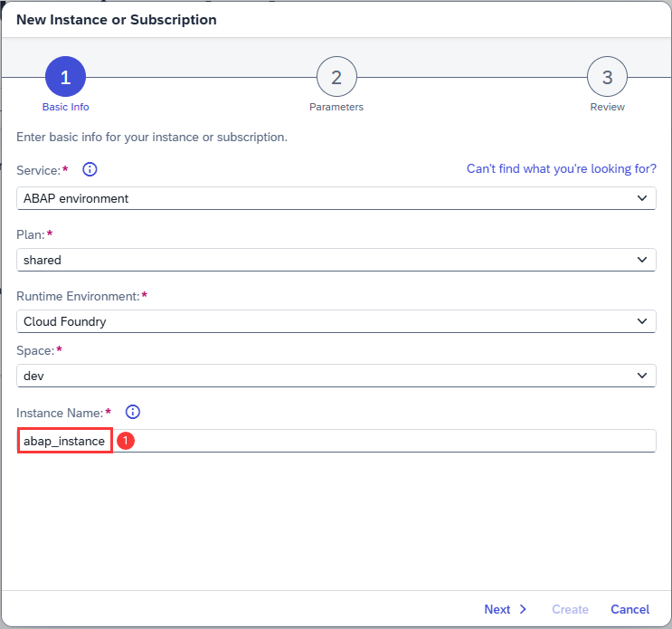Screen dimensions: 672x629
Task: Expand the Runtime Environment dropdown arrow
Action: coord(641,321)
